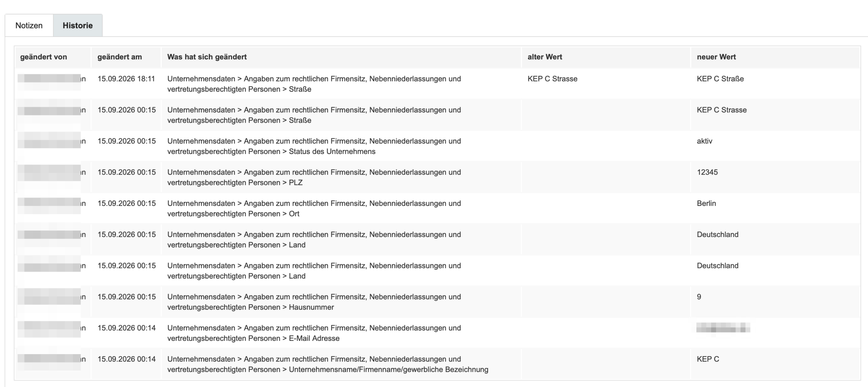Click the 'E-Mail Adresse' change description
Screen dimensions: 868x387
(314, 333)
